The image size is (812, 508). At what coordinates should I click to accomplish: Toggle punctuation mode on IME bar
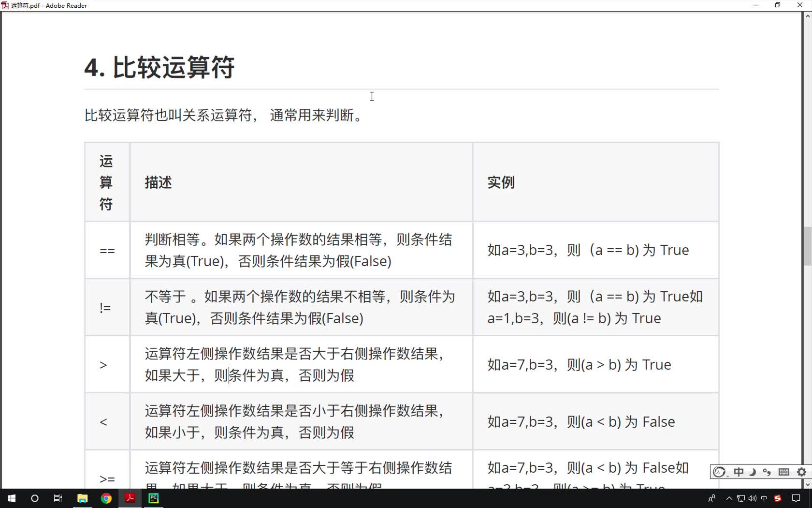(x=767, y=472)
